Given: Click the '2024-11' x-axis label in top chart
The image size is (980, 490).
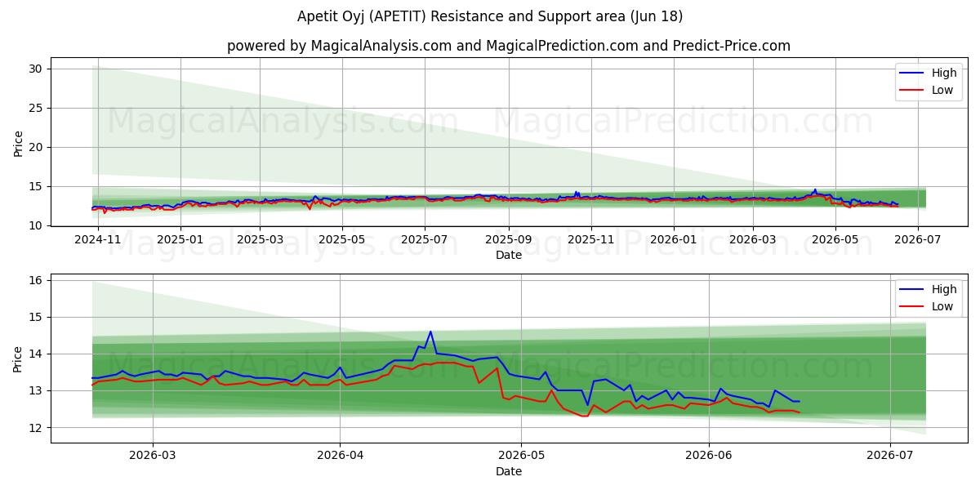Looking at the screenshot, I should click(97, 240).
